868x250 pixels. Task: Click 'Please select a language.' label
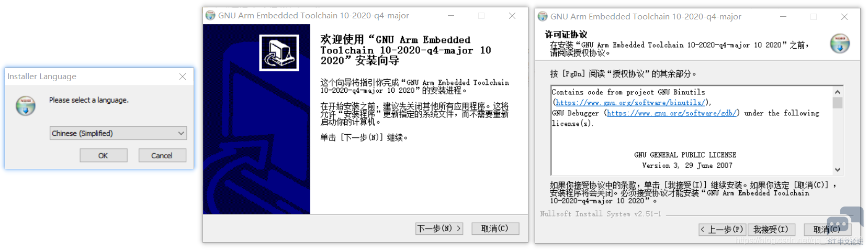(x=89, y=100)
